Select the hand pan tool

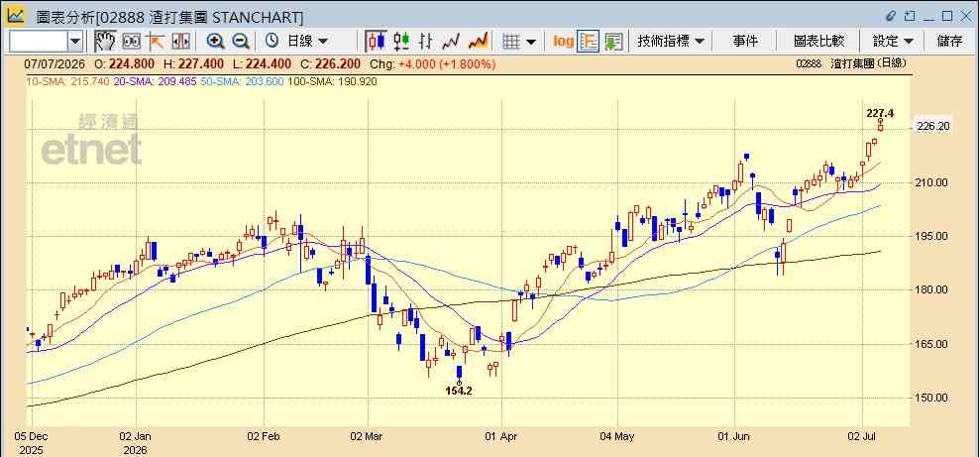[x=105, y=42]
